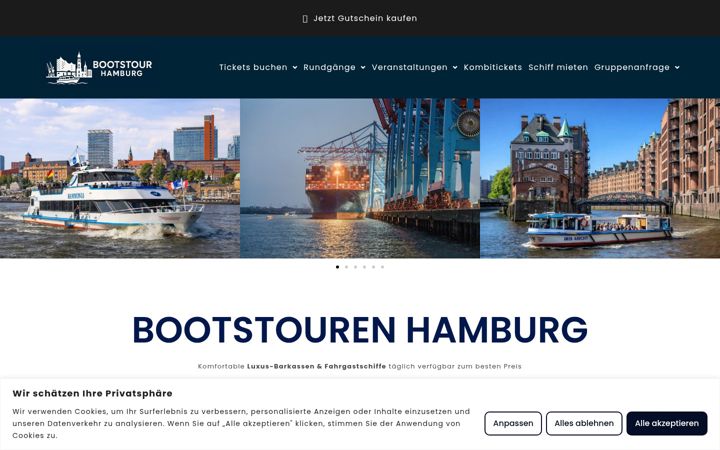Image resolution: width=720 pixels, height=450 pixels.
Task: Go to Schiff mieten page
Action: click(558, 67)
